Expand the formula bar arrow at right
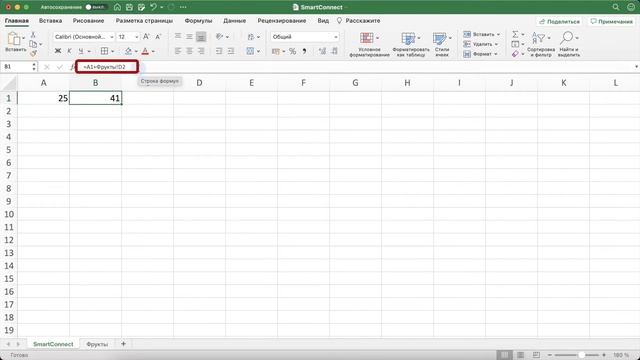Image resolution: width=640 pixels, height=360 pixels. pyautogui.click(x=636, y=67)
